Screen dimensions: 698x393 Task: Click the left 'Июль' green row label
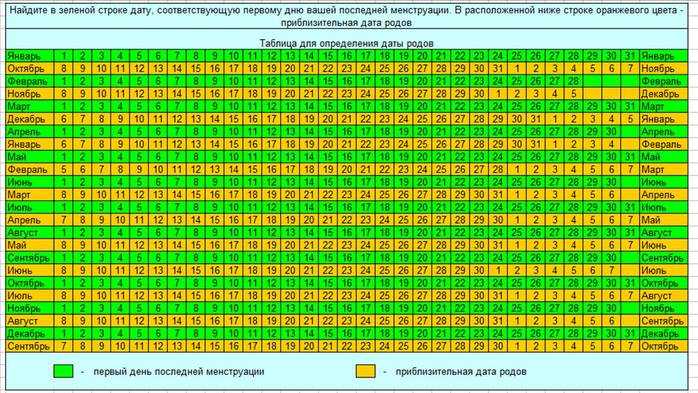pos(30,207)
